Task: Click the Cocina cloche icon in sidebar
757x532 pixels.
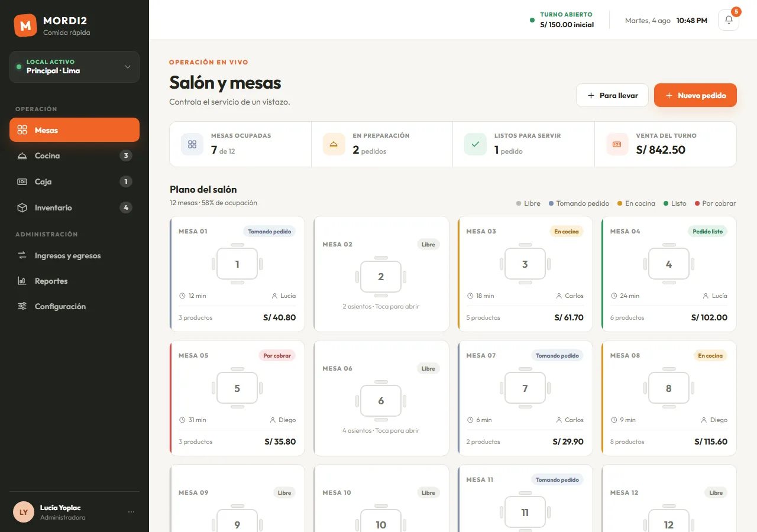Action: 22,156
